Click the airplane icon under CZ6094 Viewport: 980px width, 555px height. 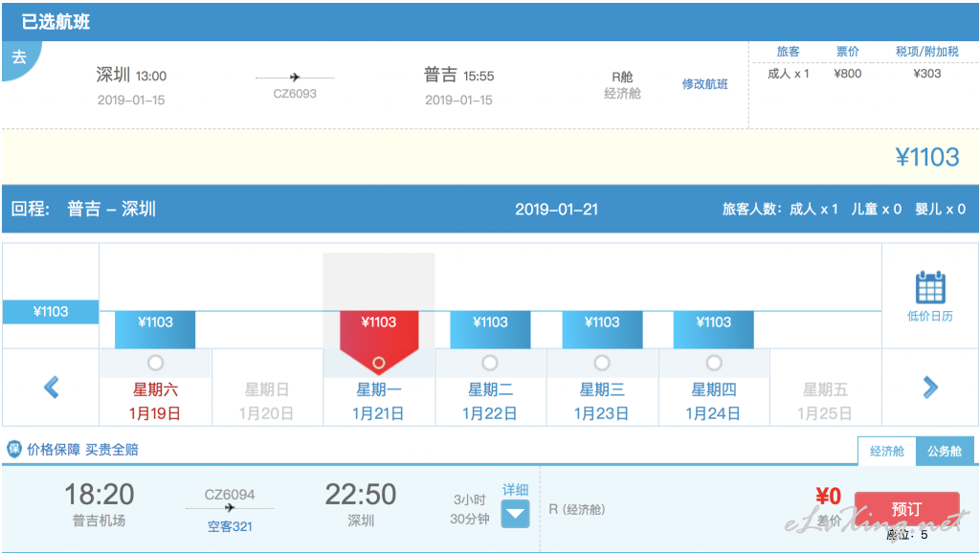click(x=230, y=508)
